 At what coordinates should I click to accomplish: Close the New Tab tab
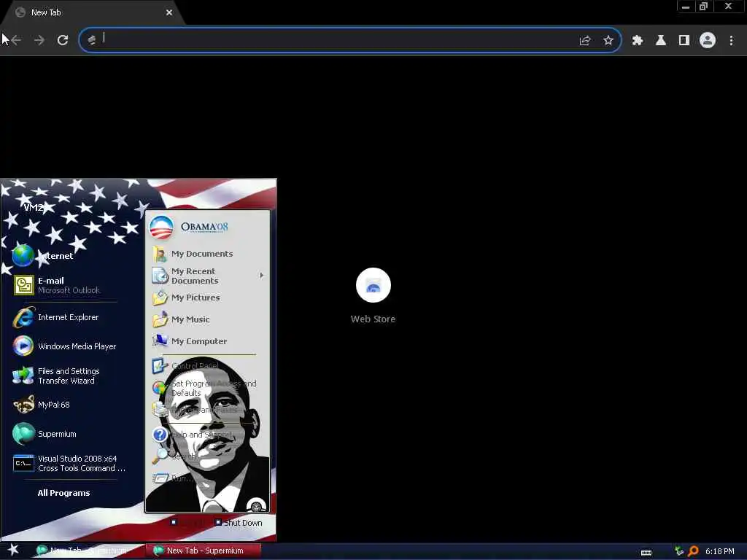169,12
